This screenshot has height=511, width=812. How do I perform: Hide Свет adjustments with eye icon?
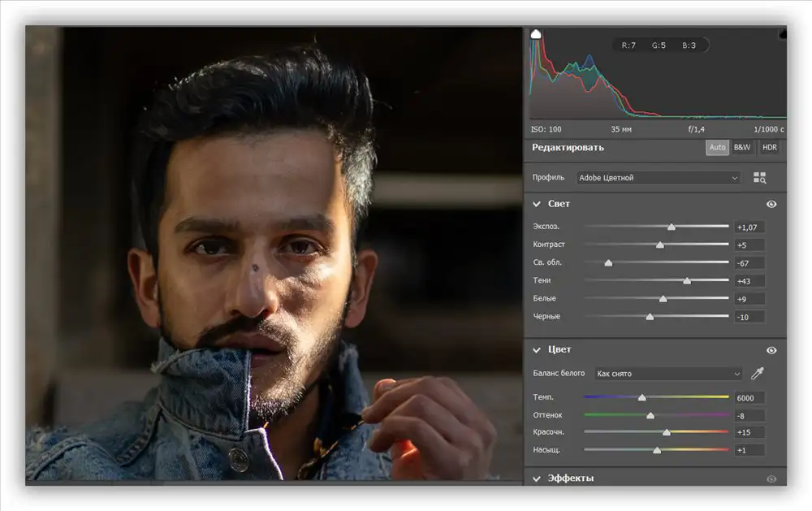click(x=771, y=204)
